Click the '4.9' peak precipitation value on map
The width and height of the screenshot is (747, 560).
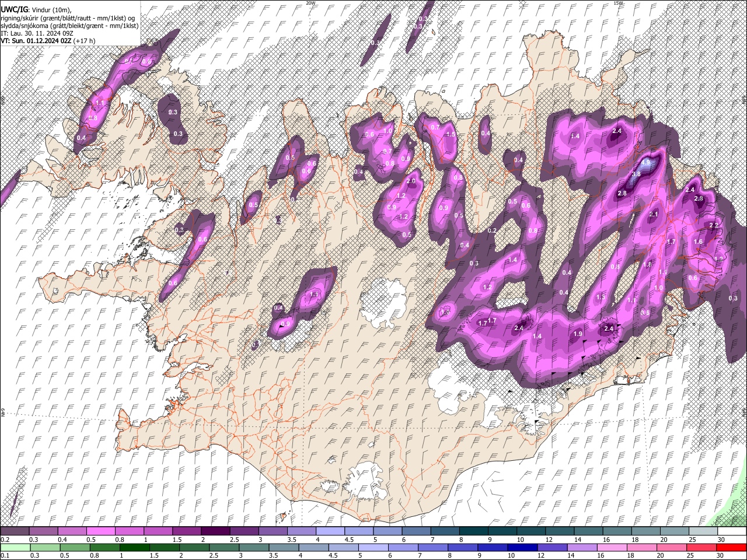click(645, 163)
